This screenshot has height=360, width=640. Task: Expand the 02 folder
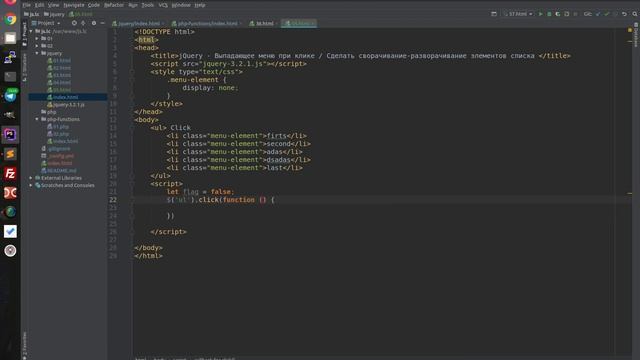(x=37, y=46)
